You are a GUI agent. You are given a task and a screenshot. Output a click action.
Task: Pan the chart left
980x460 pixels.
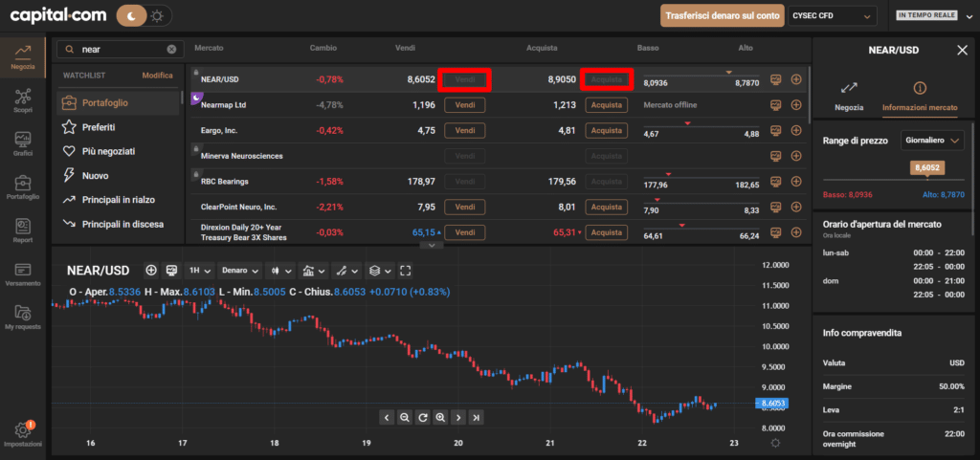pyautogui.click(x=387, y=417)
